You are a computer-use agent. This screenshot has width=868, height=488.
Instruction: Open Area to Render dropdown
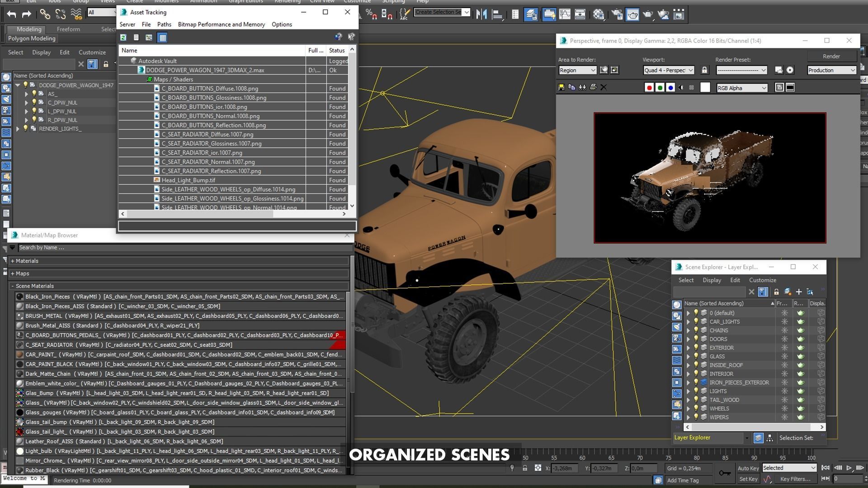point(577,70)
